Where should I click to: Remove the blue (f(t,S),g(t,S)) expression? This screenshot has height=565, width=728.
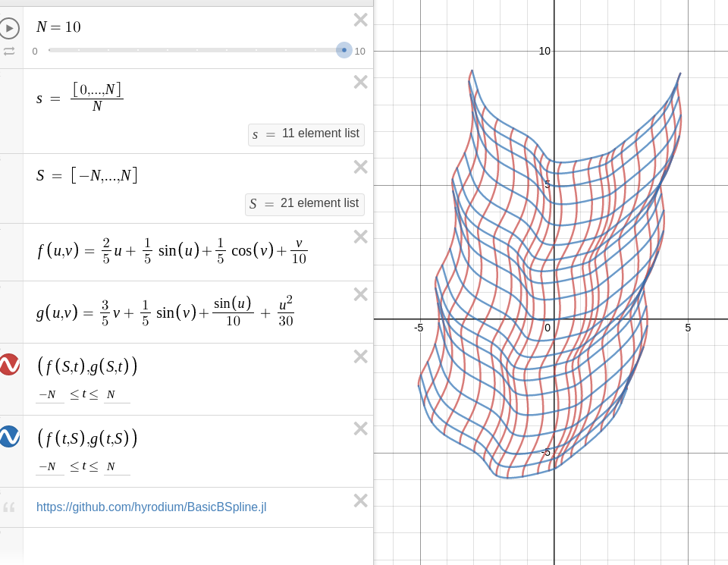[x=360, y=428]
